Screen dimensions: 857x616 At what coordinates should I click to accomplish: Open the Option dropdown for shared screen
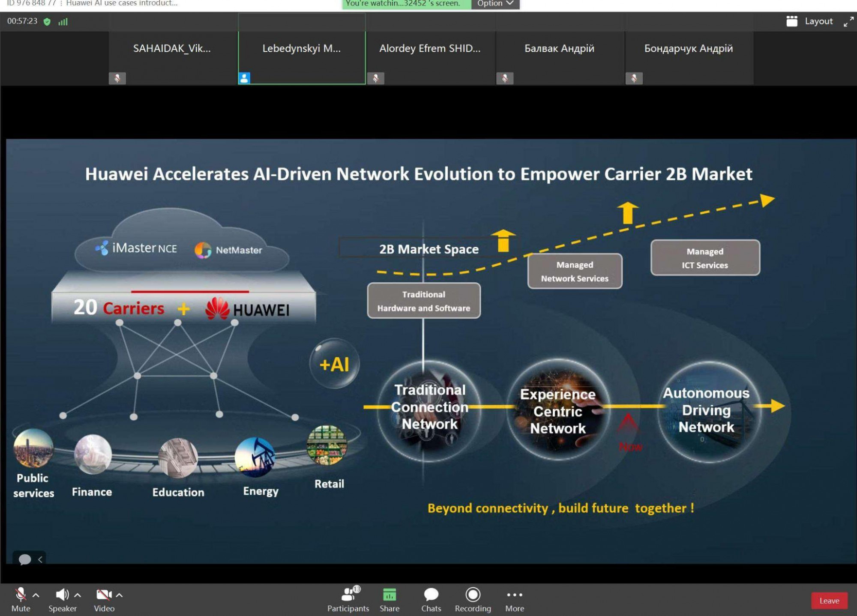(495, 4)
